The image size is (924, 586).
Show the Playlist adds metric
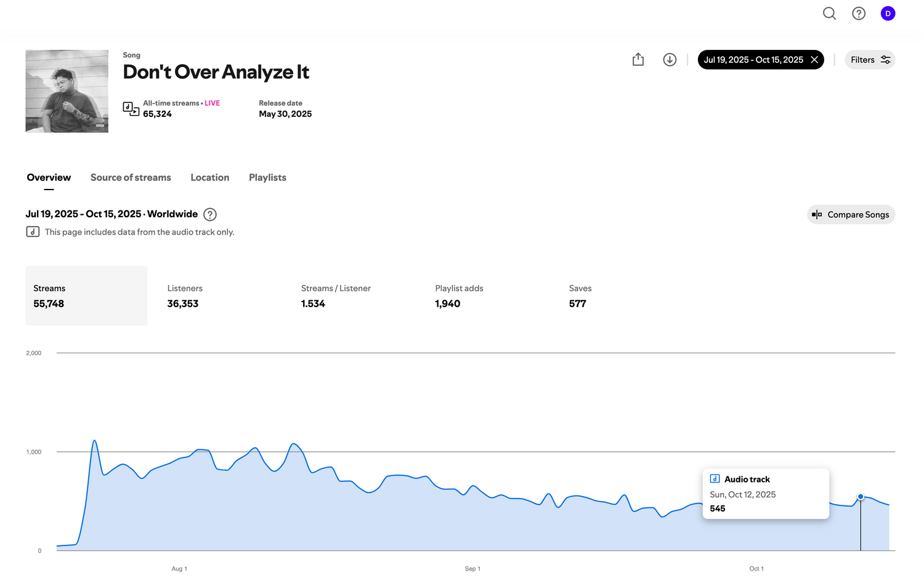tap(459, 296)
